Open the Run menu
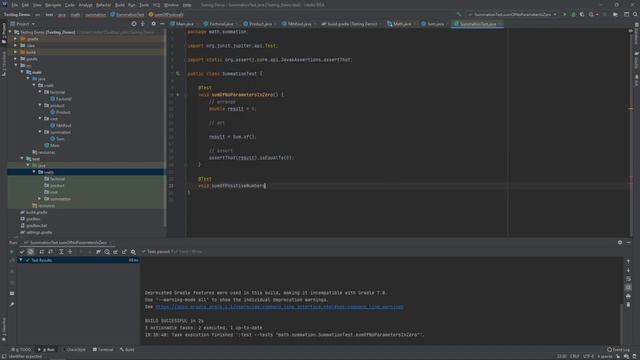 click(x=131, y=5)
